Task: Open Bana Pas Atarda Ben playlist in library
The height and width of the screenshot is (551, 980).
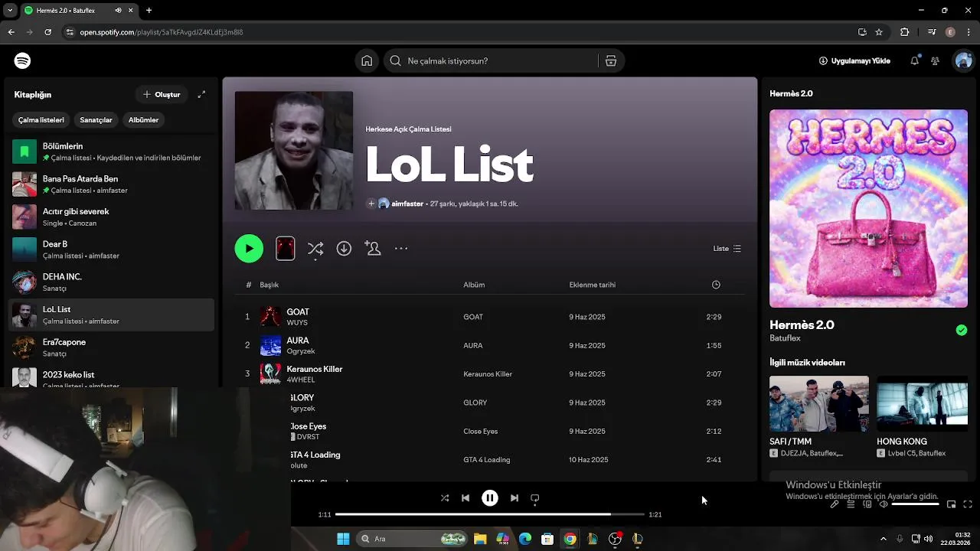Action: point(111,184)
